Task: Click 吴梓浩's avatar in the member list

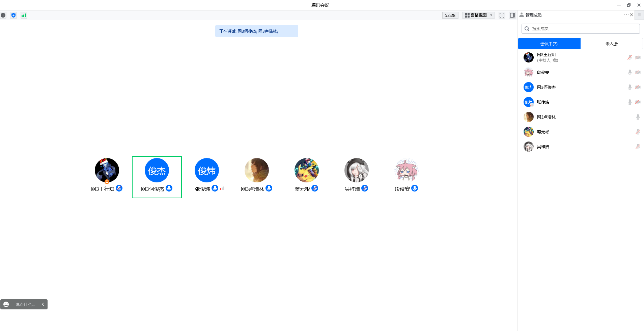Action: point(529,147)
